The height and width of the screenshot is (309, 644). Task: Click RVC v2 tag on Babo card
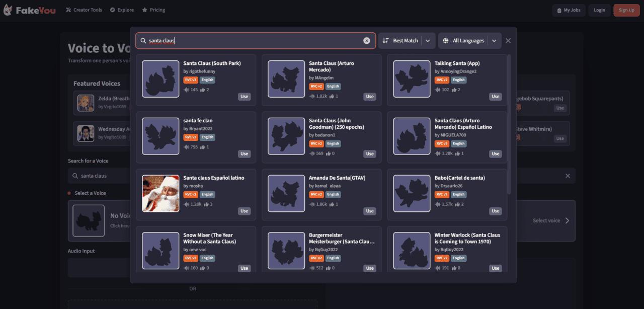[x=442, y=194]
